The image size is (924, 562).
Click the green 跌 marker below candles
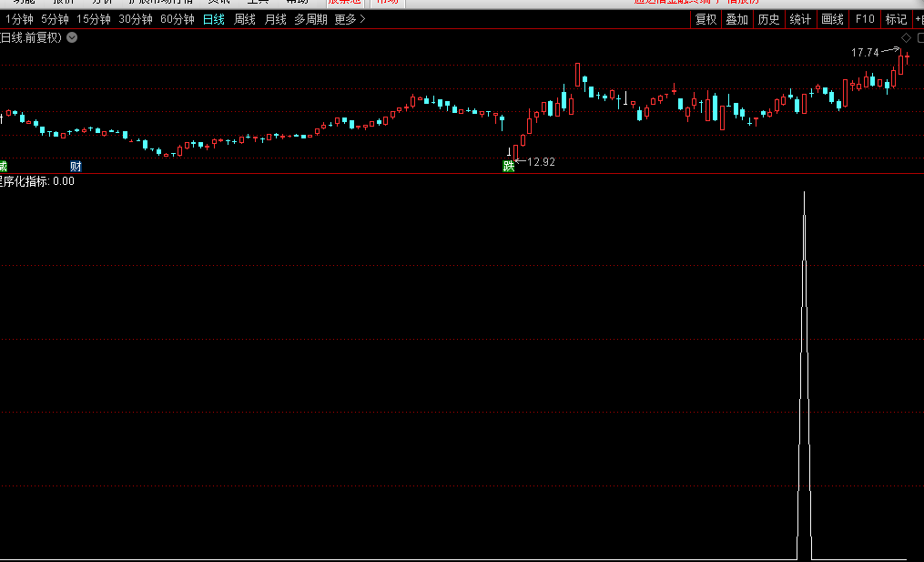[508, 166]
